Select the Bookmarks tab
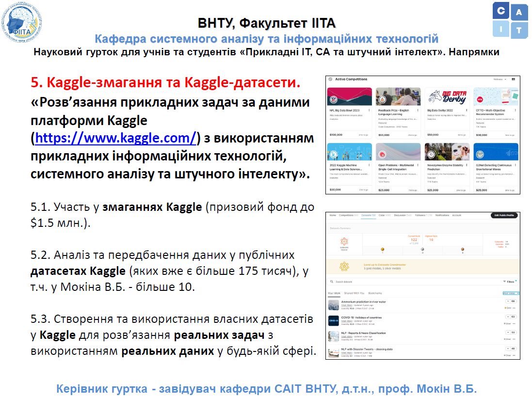The image size is (532, 398). [375, 293]
